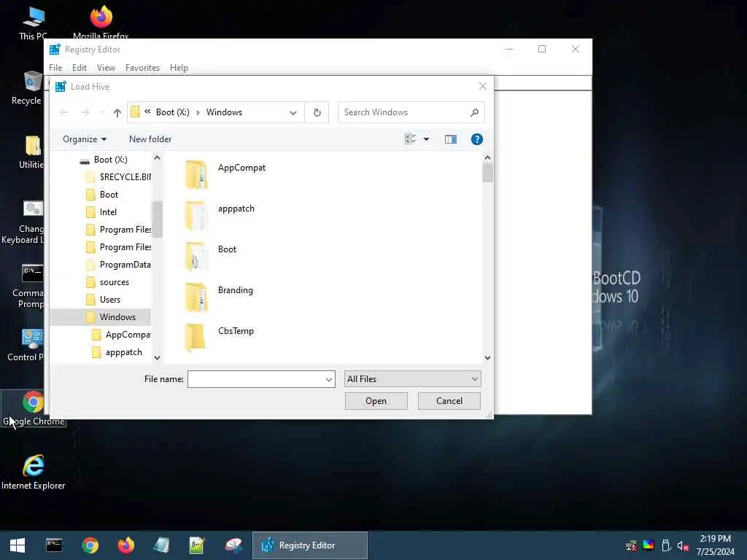The image size is (747, 560).
Task: Toggle the preview pane icon
Action: [451, 139]
